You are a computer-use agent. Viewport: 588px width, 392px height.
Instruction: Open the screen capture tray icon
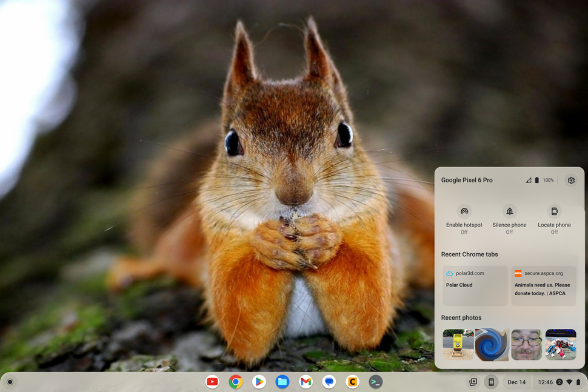coord(473,382)
